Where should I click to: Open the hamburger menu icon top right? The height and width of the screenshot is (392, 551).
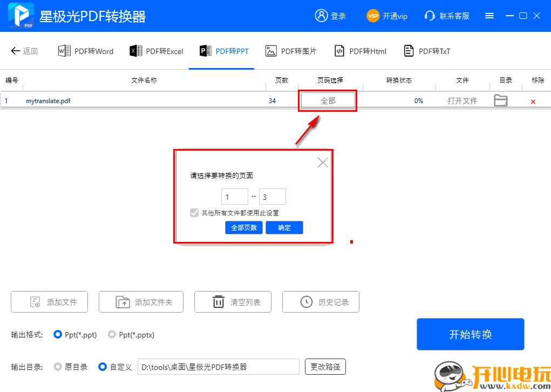(489, 16)
